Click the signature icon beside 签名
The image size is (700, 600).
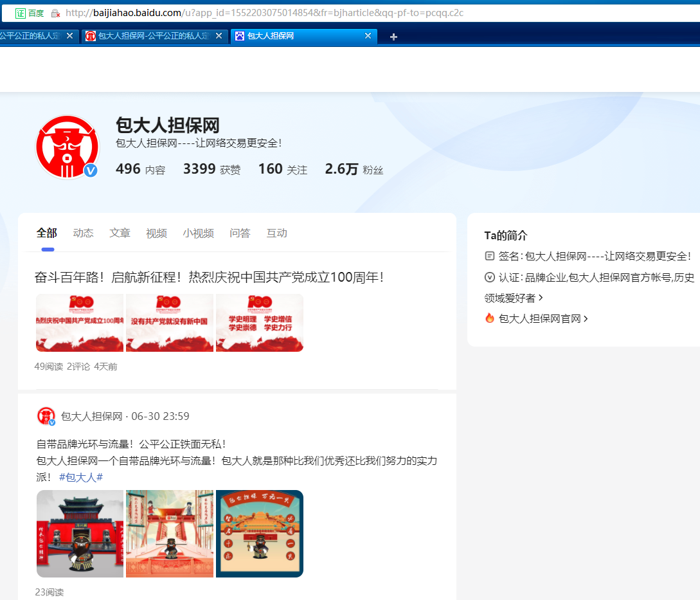(x=489, y=256)
